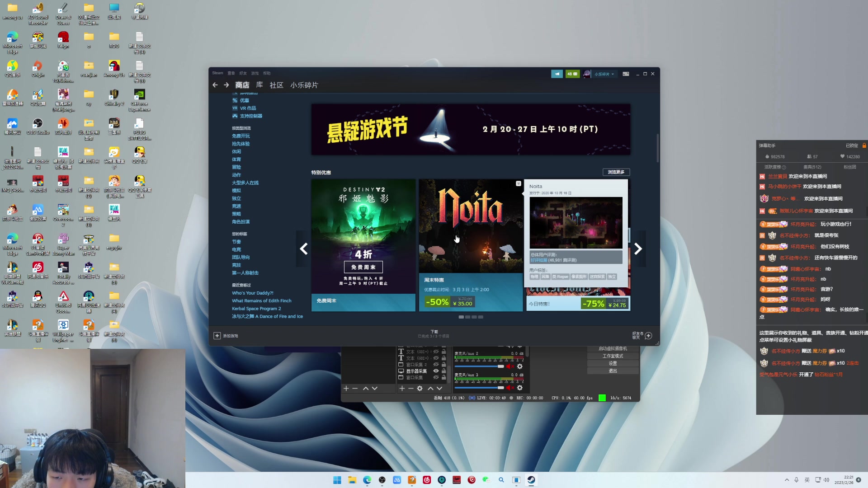
Task: Open the 帮助 menu in Steam
Action: [x=267, y=73]
